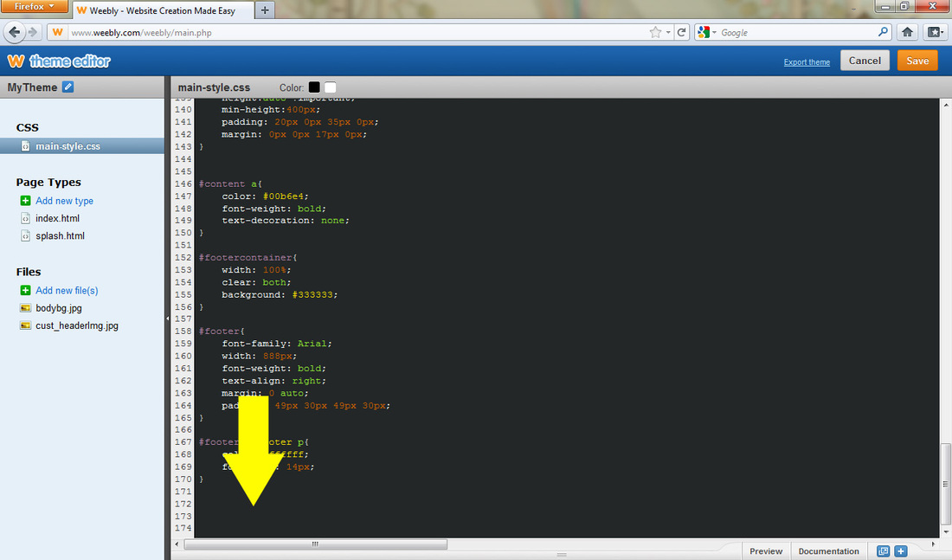The image size is (952, 560).
Task: Open the Documentation tab
Action: click(x=828, y=551)
